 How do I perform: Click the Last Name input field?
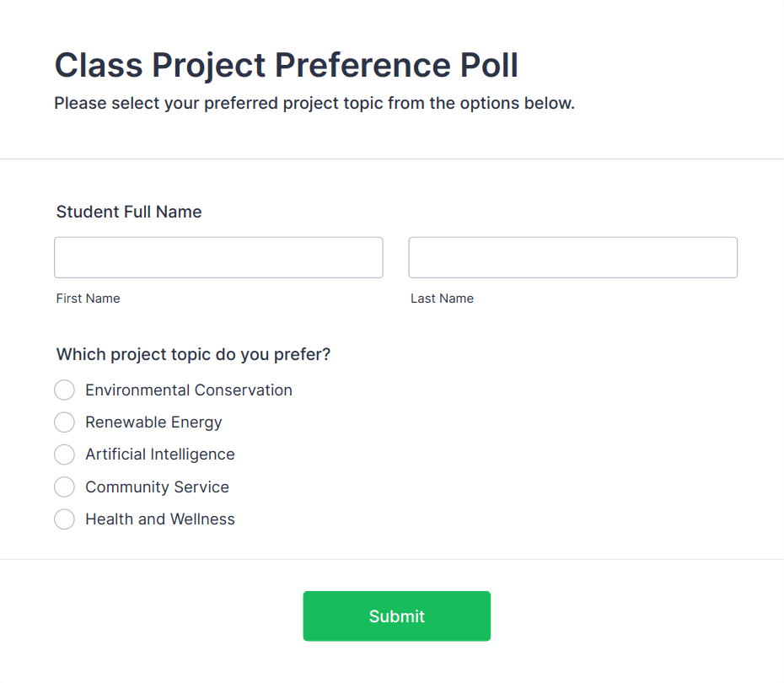[572, 257]
